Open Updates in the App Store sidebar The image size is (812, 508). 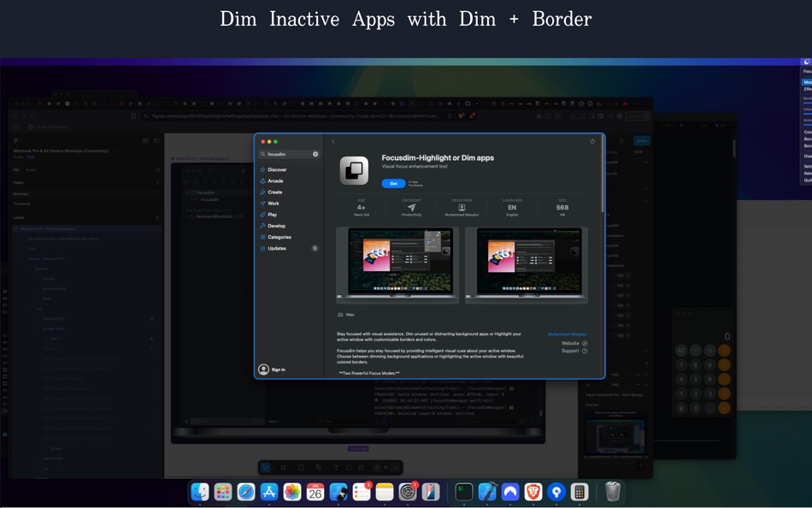[x=289, y=248]
